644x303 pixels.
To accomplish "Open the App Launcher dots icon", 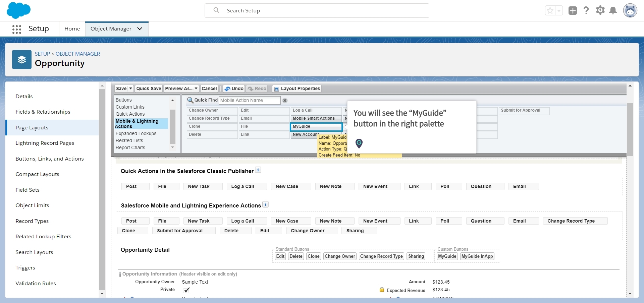I will point(17,29).
